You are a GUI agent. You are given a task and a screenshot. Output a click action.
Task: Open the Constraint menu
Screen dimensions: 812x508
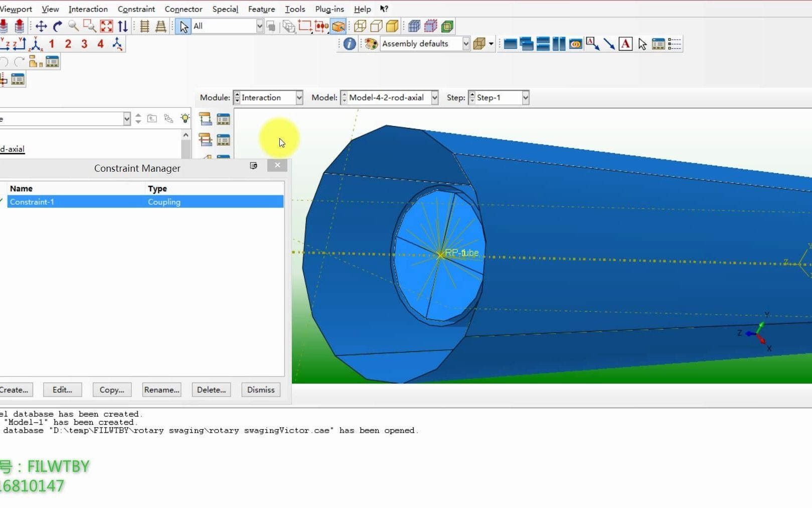pos(136,9)
